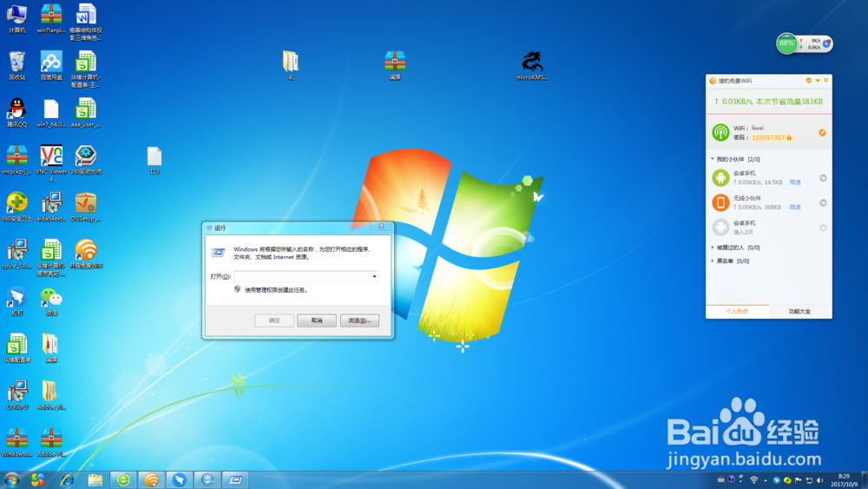
Task: Select the LPXiuFU installer icon
Action: [x=16, y=395]
